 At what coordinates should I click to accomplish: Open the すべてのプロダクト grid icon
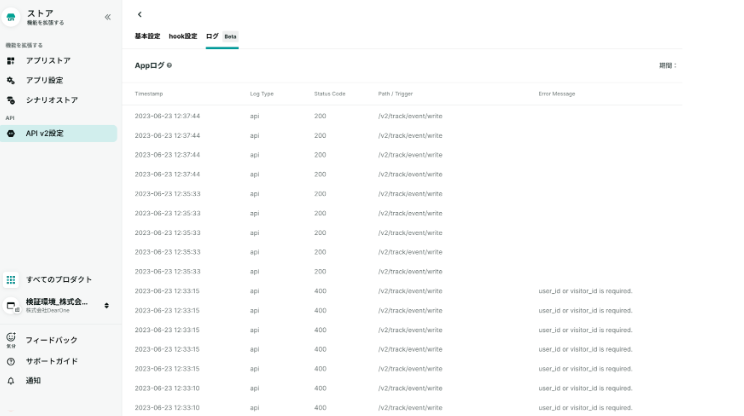point(11,279)
